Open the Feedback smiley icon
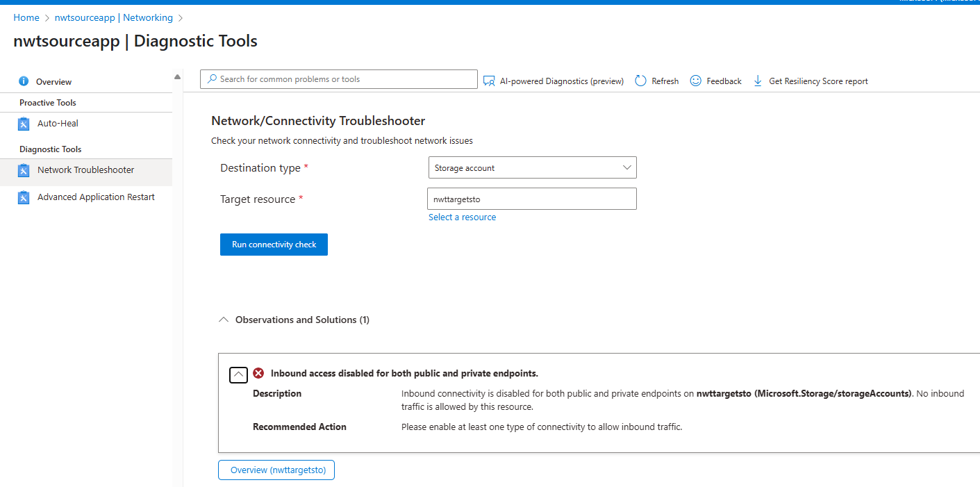Viewport: 980px width, 487px height. click(x=695, y=81)
